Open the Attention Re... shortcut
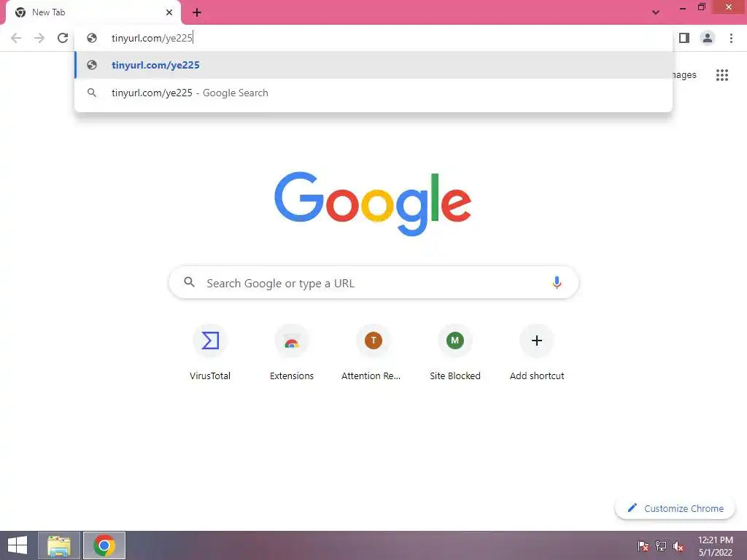Image resolution: width=747 pixels, height=560 pixels. point(373,354)
